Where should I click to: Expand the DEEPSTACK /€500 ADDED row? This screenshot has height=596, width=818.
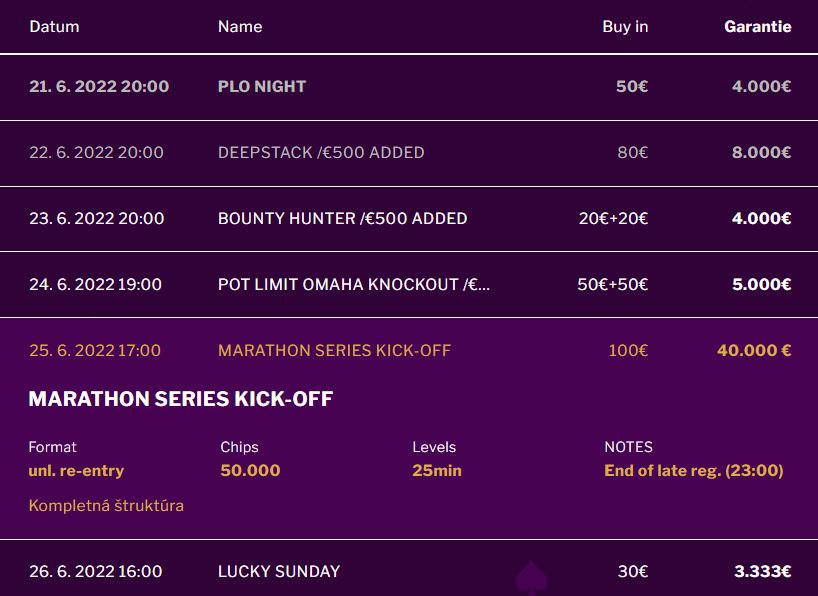click(321, 152)
